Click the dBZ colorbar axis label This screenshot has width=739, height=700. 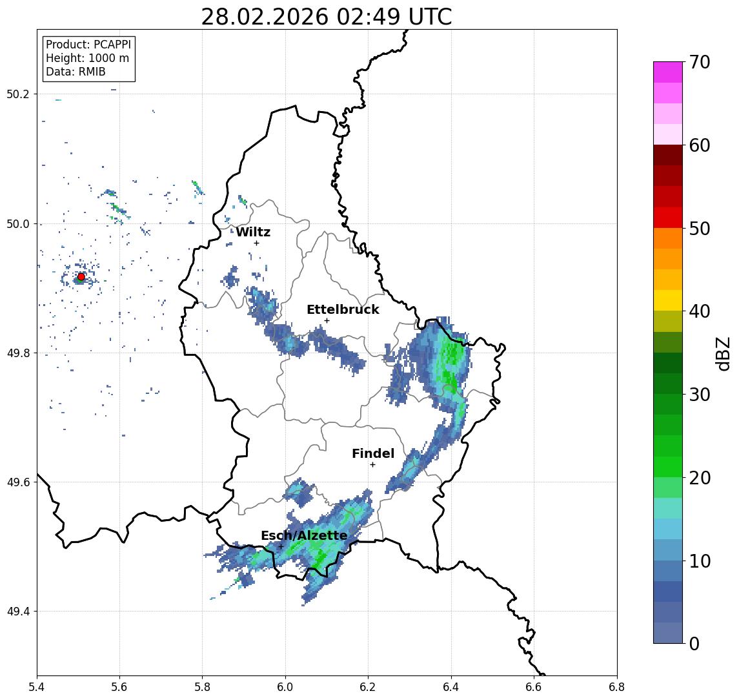(722, 354)
